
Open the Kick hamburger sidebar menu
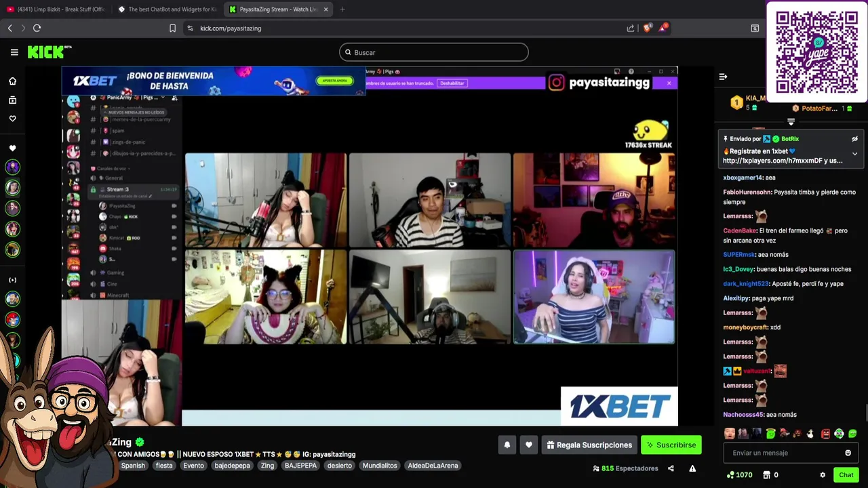click(x=14, y=52)
